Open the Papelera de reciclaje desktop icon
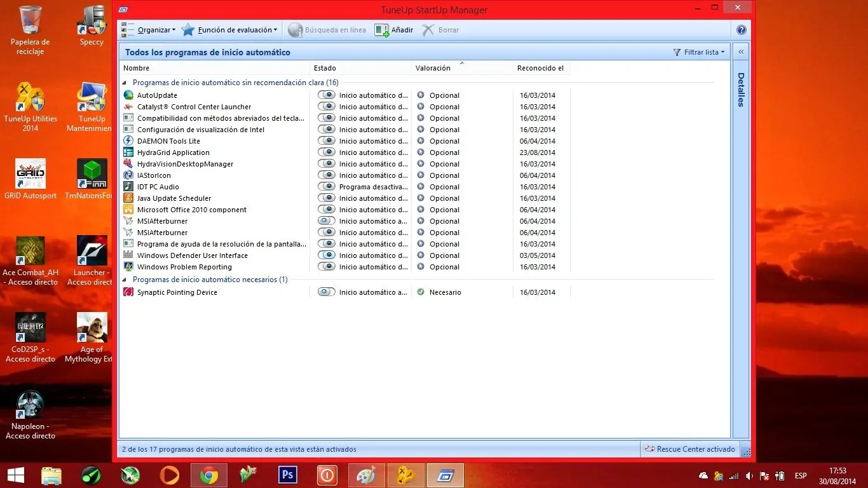The width and height of the screenshot is (868, 488). [31, 30]
